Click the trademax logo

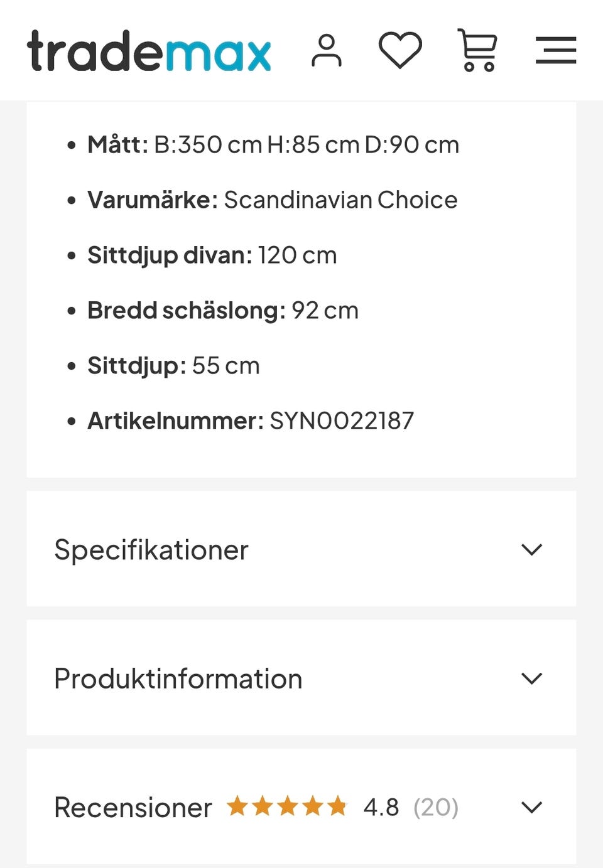coord(149,51)
